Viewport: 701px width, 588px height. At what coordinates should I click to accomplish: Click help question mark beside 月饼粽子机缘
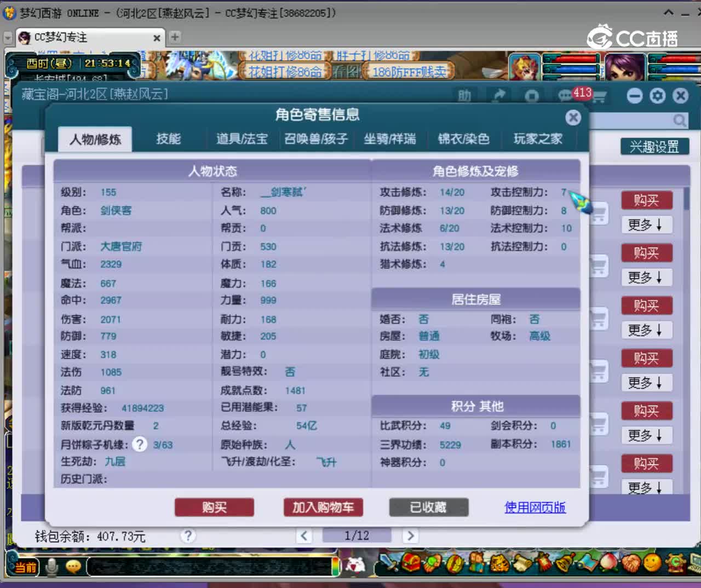[x=140, y=444]
